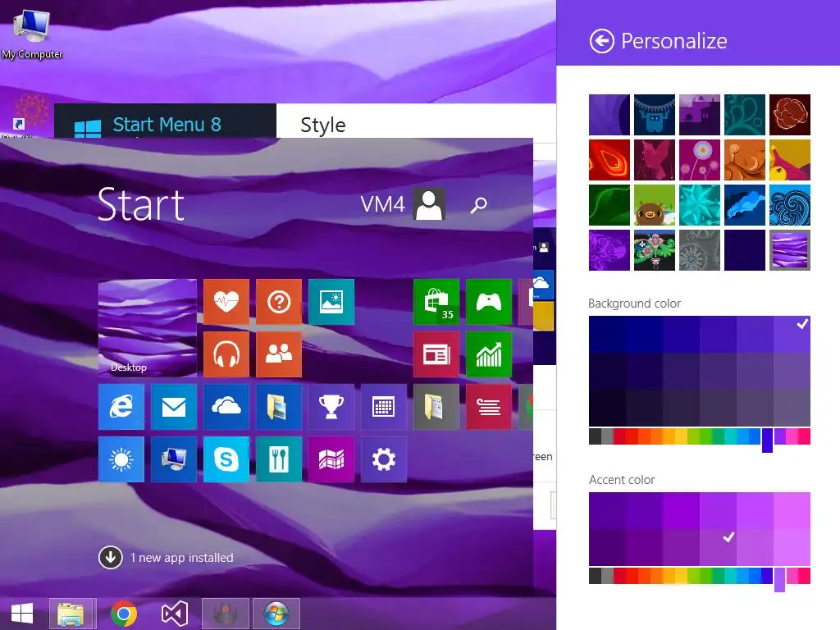Choose the blue robot background pattern

point(655,115)
